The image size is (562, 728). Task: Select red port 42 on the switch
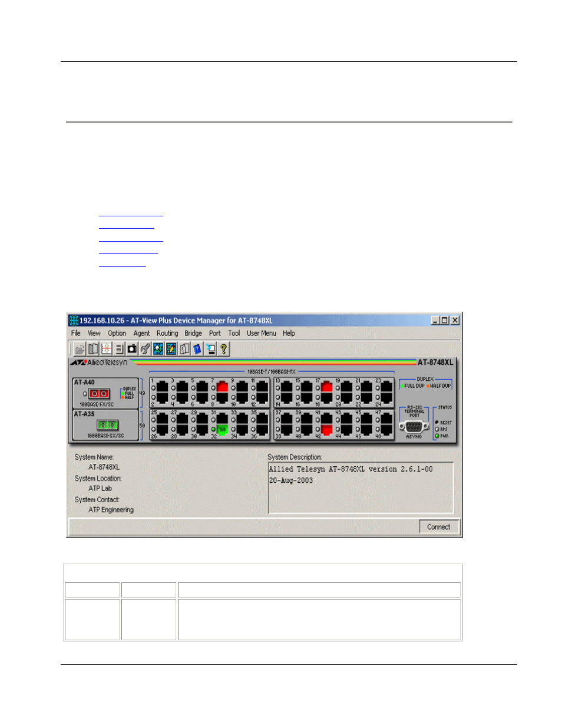click(x=326, y=430)
